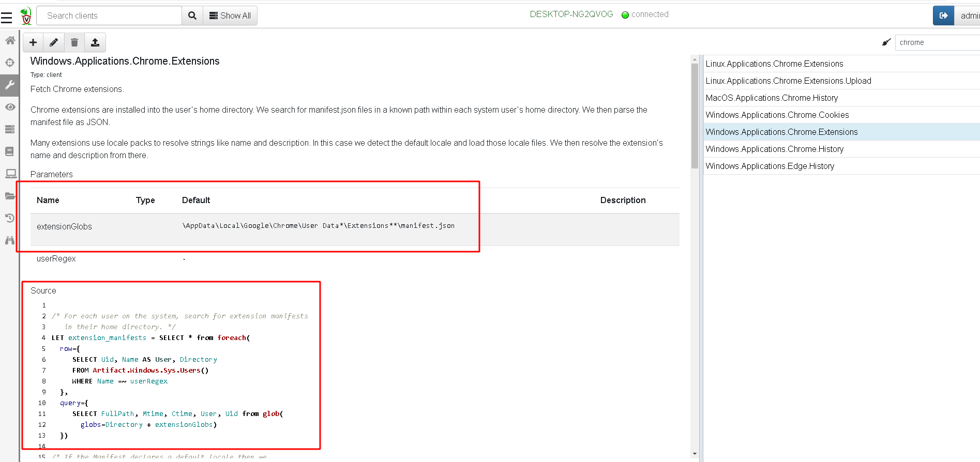Image resolution: width=980 pixels, height=462 pixels.
Task: Toggle the hamburger navigation menu
Action: pyautogui.click(x=7, y=18)
